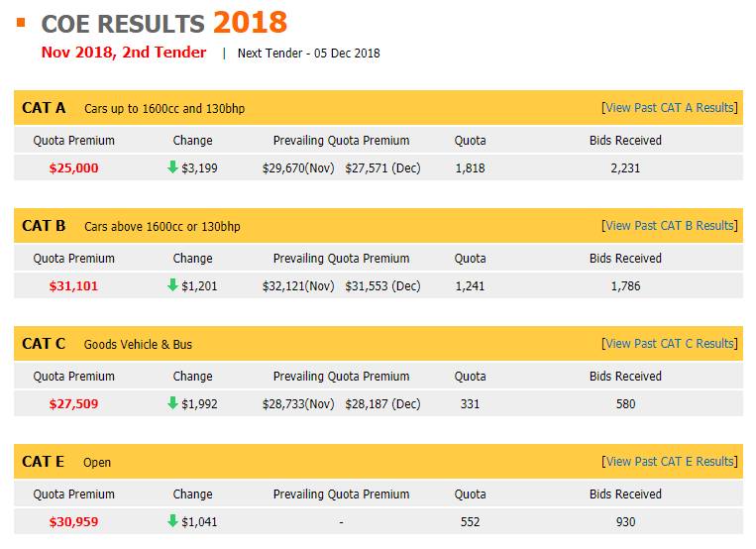756x549 pixels.
Task: Click the green down arrow in CAT C
Action: pyautogui.click(x=172, y=403)
